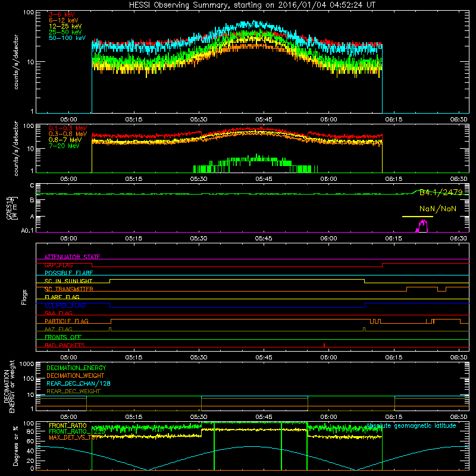This screenshot has width=476, height=476.
Task: Click the 05:00 tick label under keV panel
Action: tap(68, 120)
